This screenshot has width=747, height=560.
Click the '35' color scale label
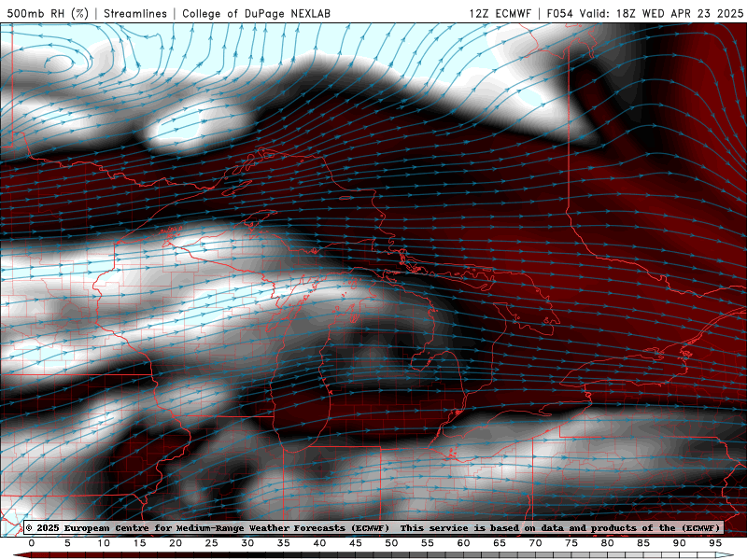pyautogui.click(x=284, y=543)
